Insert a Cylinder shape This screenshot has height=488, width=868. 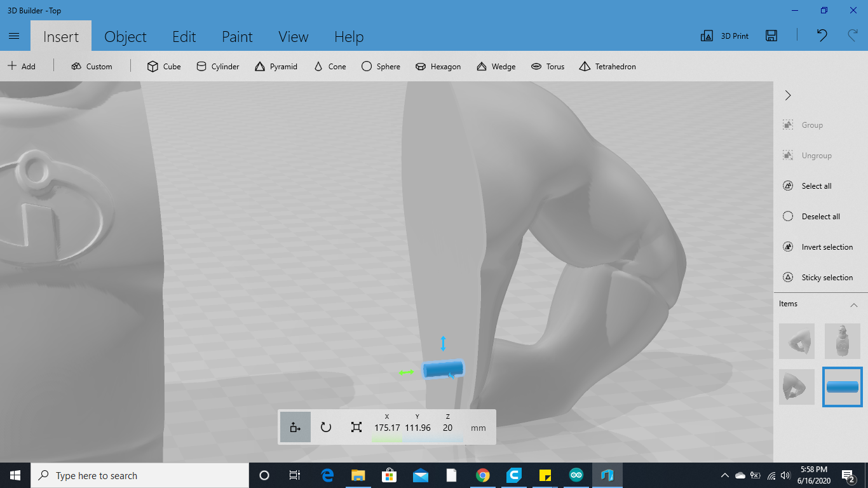pos(217,66)
